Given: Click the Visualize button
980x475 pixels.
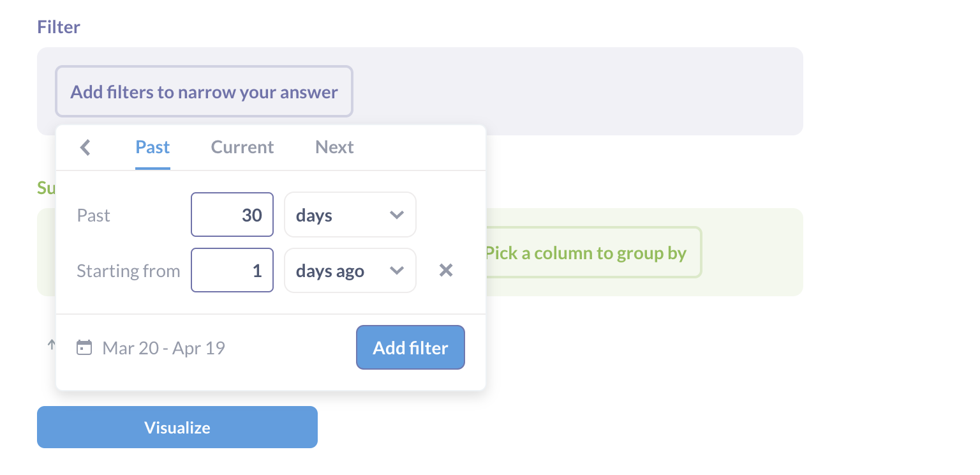Looking at the screenshot, I should click(x=177, y=427).
